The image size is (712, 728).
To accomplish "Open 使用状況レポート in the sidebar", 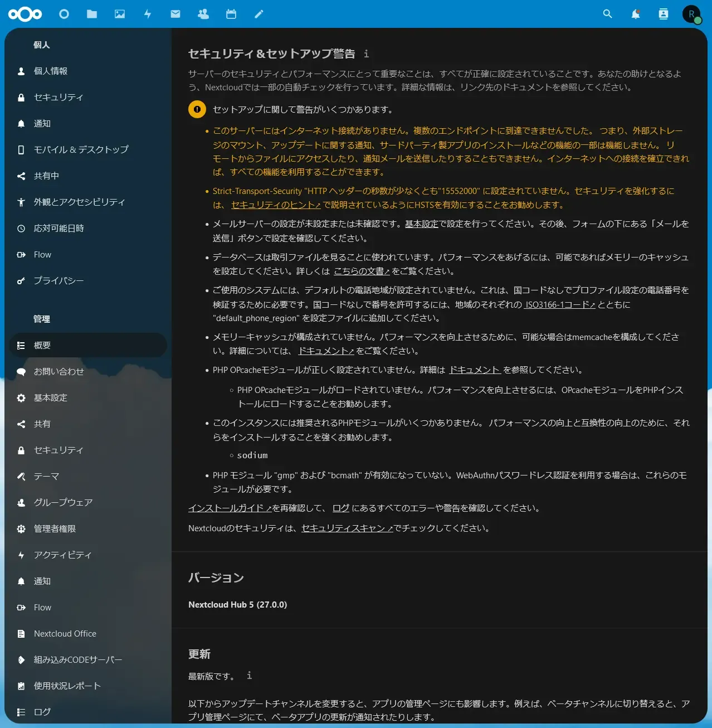I will 88,686.
